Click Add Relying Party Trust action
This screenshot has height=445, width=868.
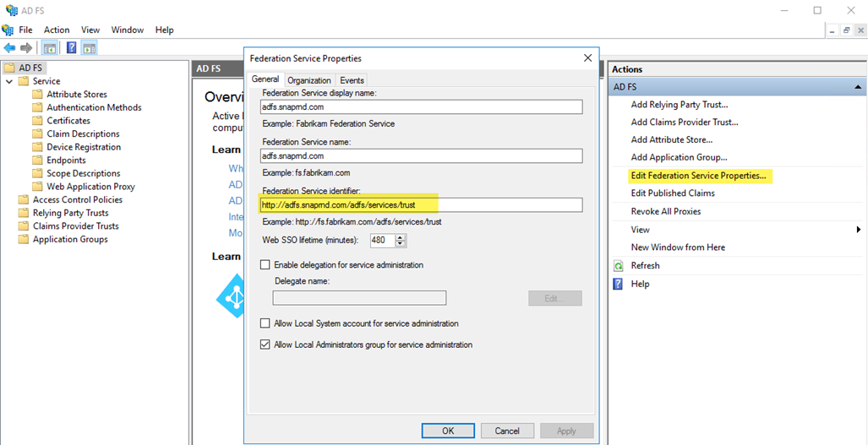[x=680, y=105]
